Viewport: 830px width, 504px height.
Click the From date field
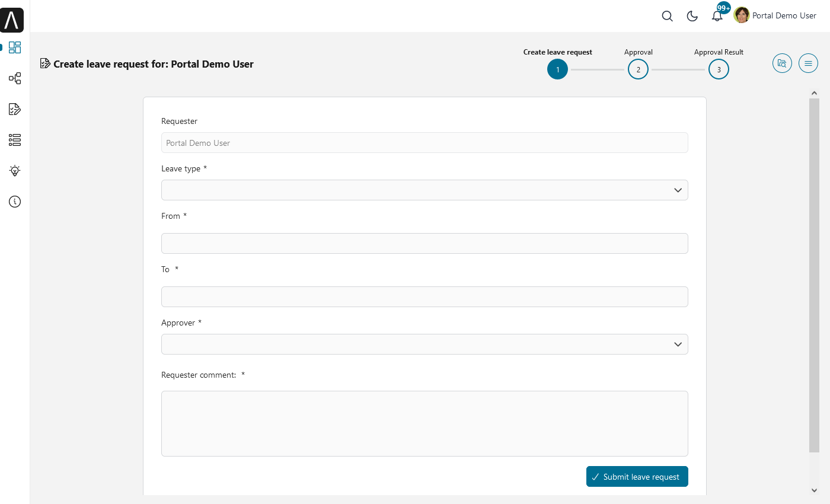click(424, 243)
